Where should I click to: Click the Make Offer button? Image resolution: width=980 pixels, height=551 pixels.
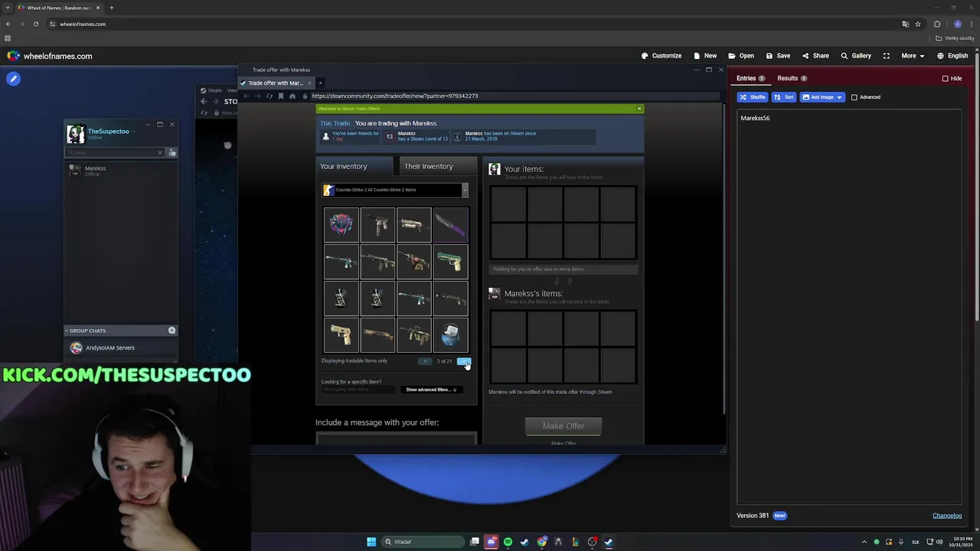click(563, 425)
